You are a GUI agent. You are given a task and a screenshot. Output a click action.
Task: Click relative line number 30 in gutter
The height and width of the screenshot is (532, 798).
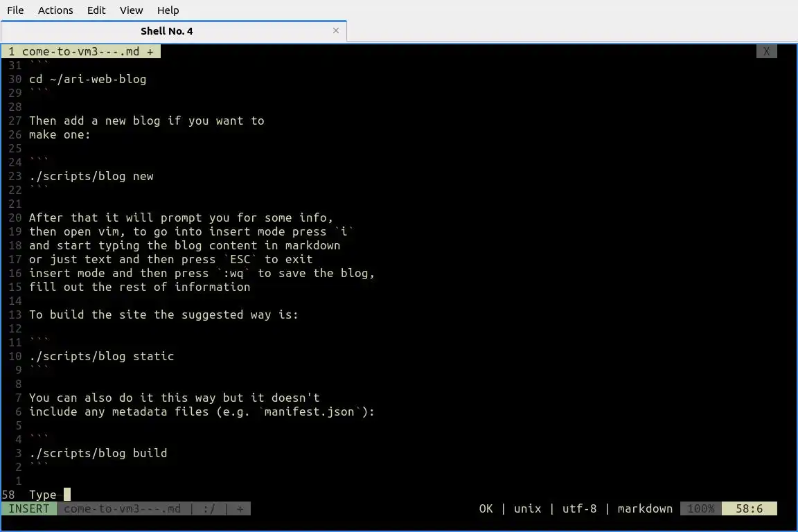(15, 80)
